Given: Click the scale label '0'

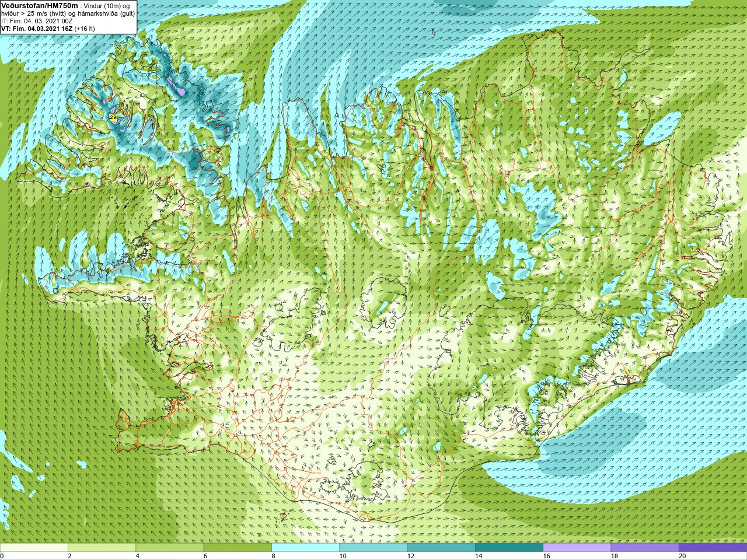Looking at the screenshot, I should click(x=2, y=556).
